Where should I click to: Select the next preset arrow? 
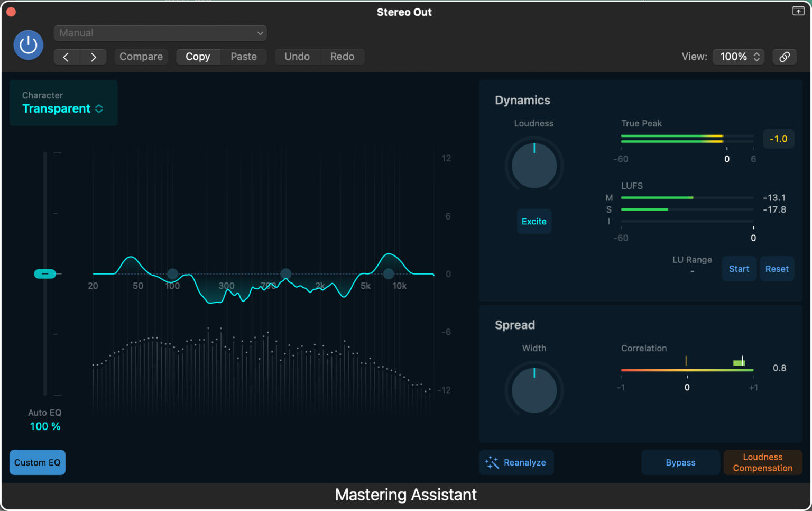tap(94, 57)
